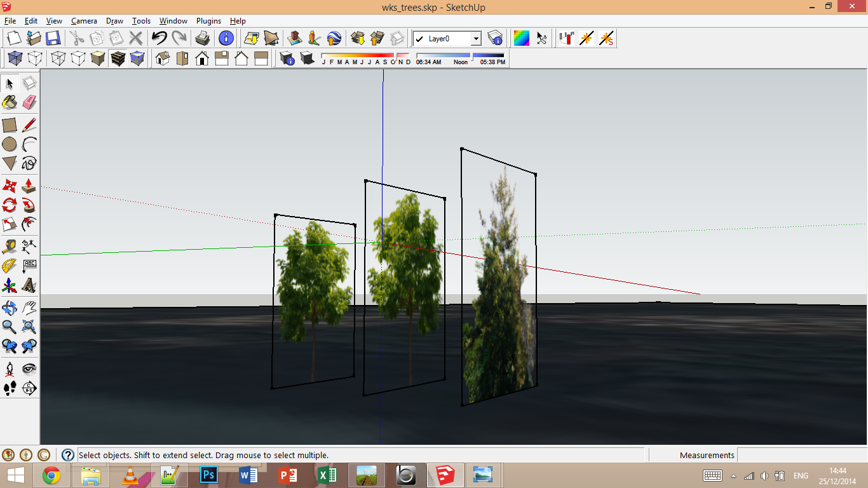Pick the Text label tool

pos(29,266)
